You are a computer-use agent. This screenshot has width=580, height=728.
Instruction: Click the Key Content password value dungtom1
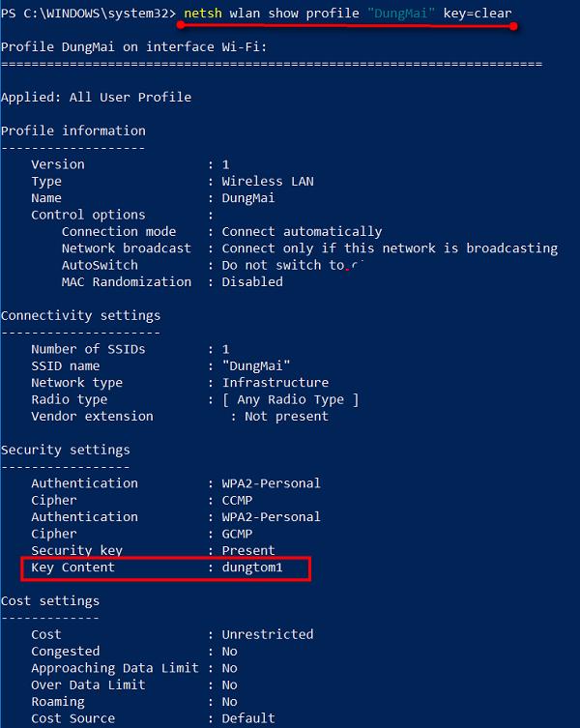pyautogui.click(x=252, y=568)
